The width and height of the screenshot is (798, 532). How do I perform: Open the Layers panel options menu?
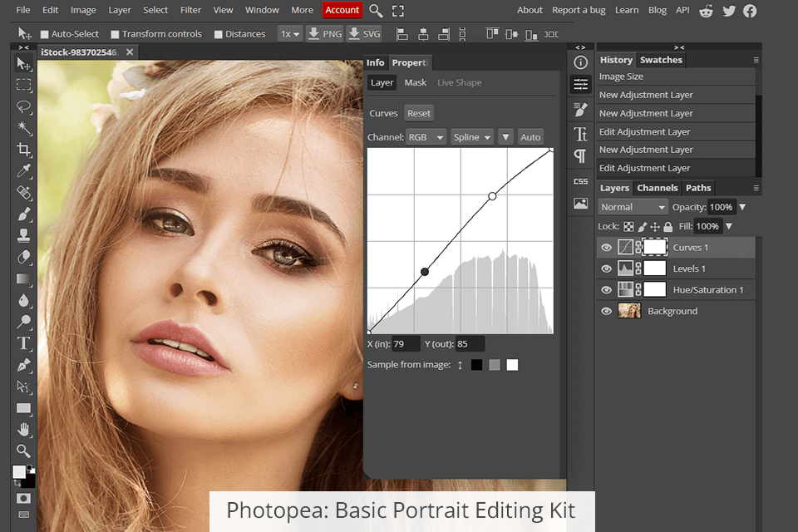tap(756, 188)
